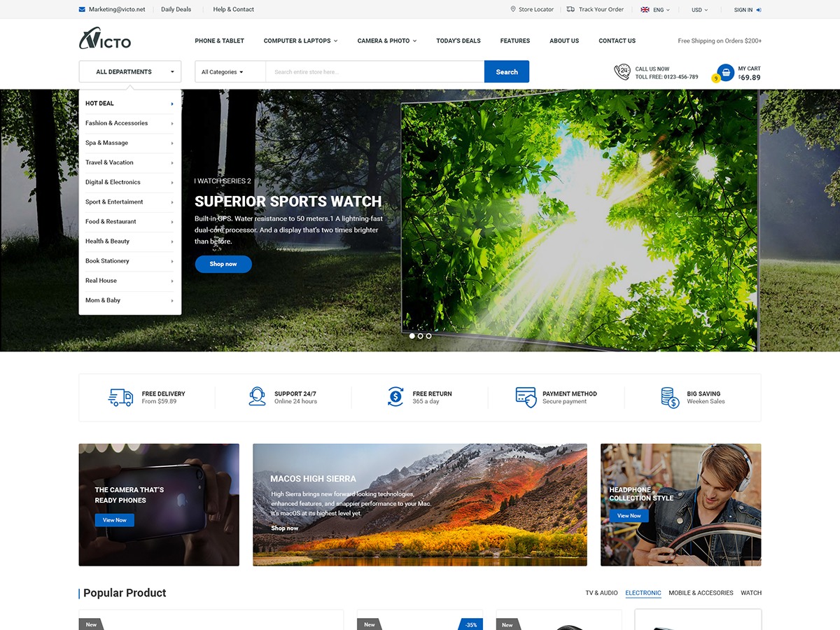Image resolution: width=840 pixels, height=630 pixels.
Task: Click the Free Delivery truck icon
Action: tap(120, 398)
